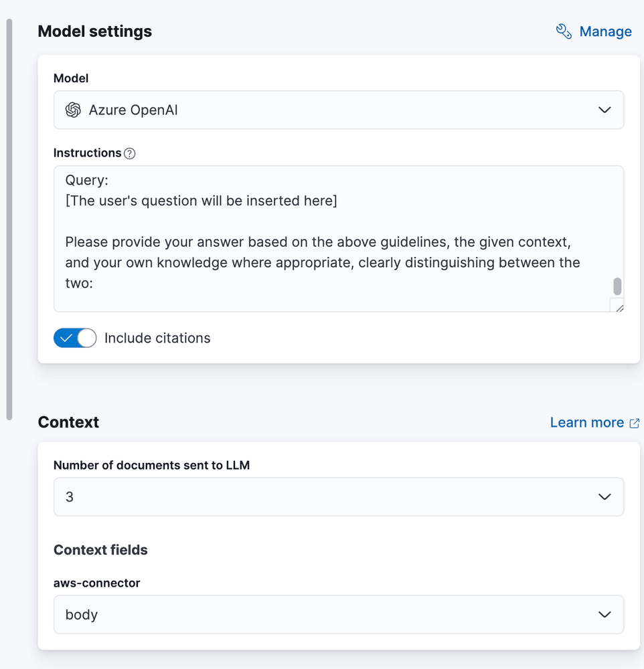Place cursor after "two:" in Instructions
This screenshot has height=669, width=644.
93,284
